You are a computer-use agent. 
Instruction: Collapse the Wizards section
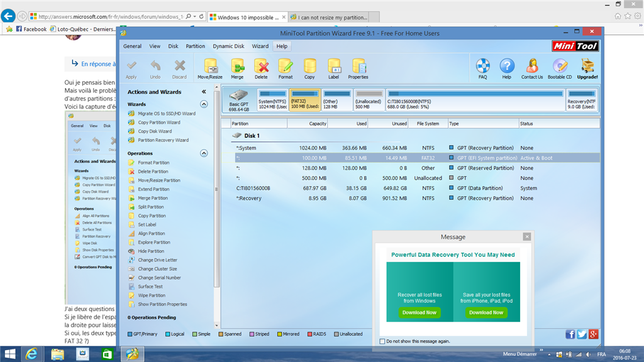[x=204, y=104]
